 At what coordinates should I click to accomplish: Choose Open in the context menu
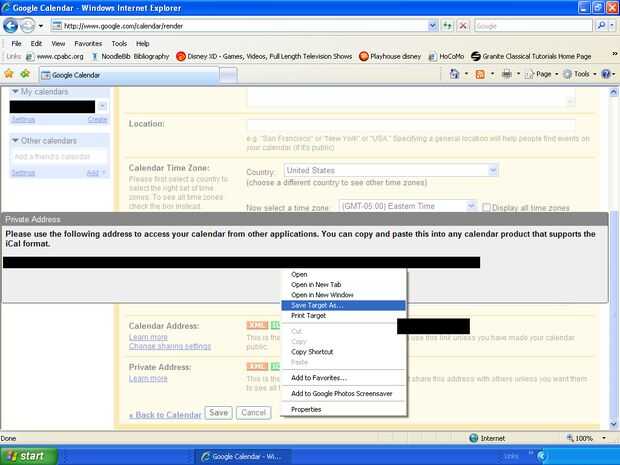(343, 274)
